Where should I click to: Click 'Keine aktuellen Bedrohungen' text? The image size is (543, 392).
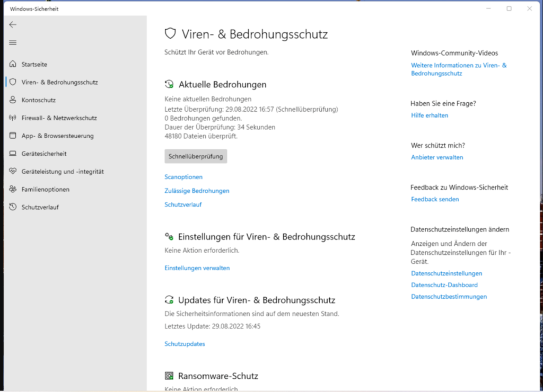coord(208,99)
